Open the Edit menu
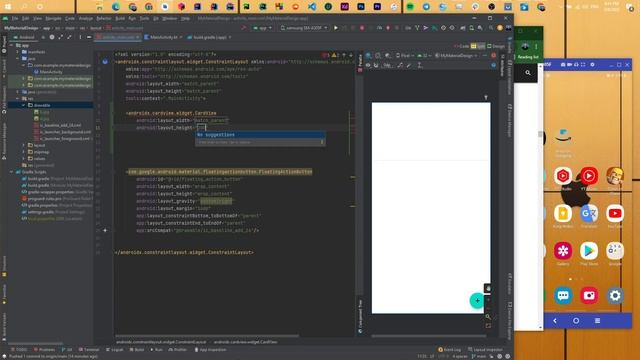This screenshot has height=360, width=640. (25, 19)
